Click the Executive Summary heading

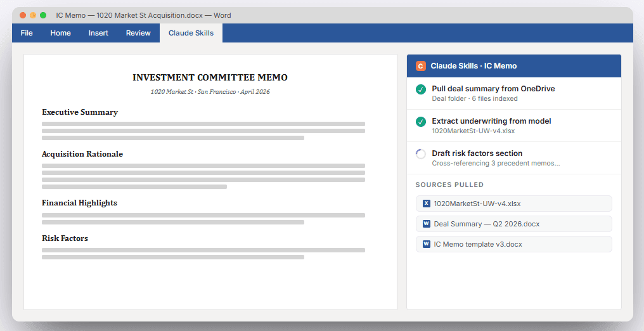point(80,112)
